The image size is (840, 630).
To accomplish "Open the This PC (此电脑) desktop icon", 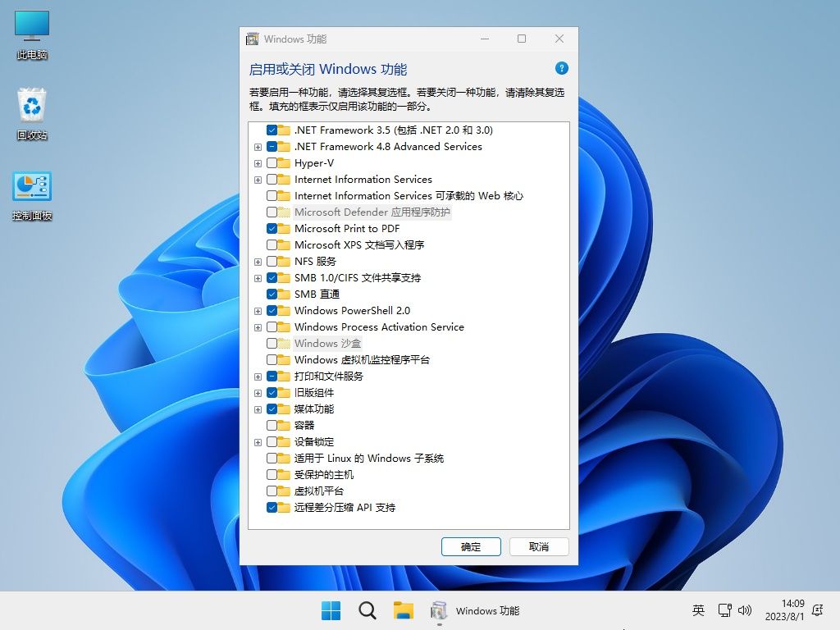I will [x=32, y=34].
